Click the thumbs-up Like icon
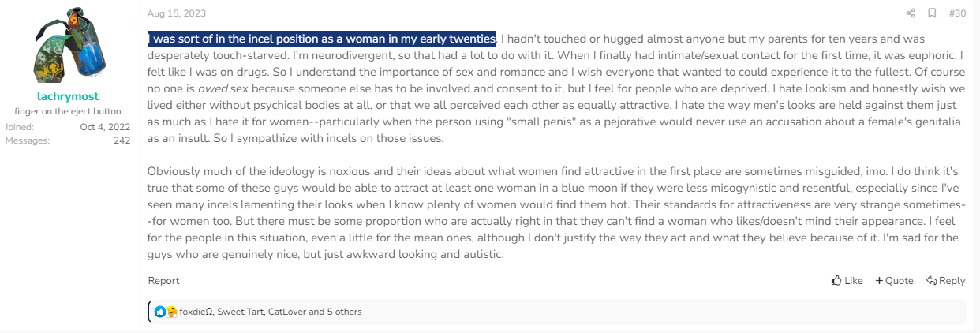The height and width of the screenshot is (333, 980). click(x=837, y=281)
